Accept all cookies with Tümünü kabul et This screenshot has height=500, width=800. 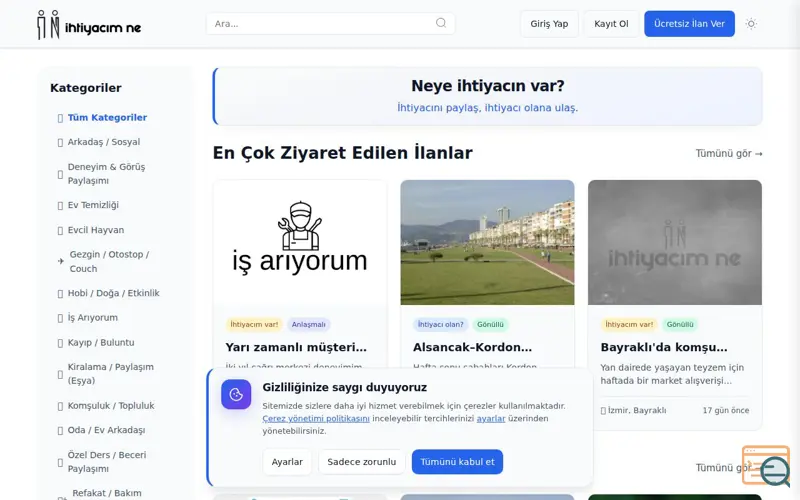click(457, 462)
